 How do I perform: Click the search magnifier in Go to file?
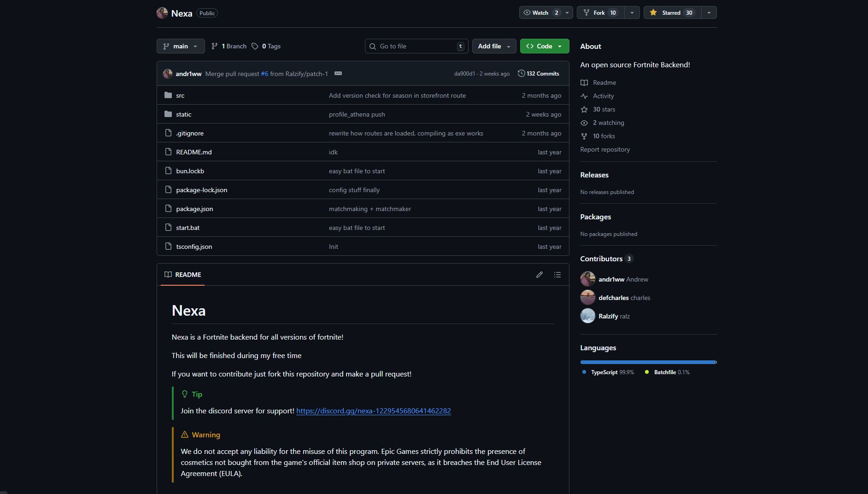[x=373, y=46]
